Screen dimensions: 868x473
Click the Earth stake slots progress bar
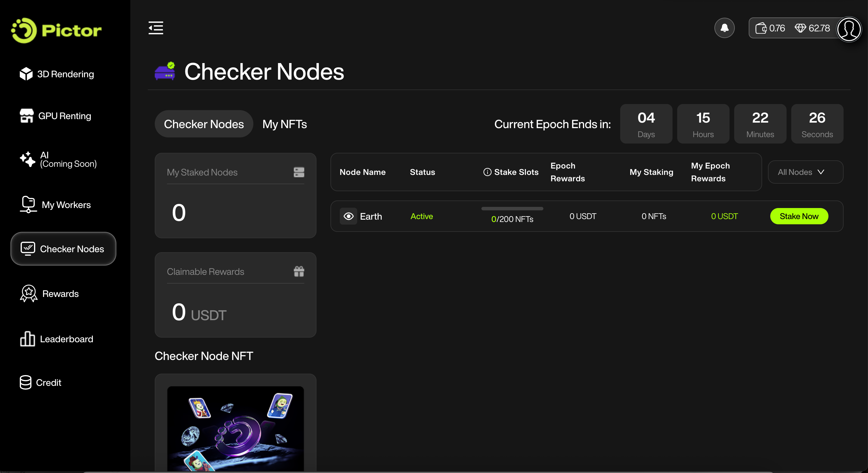pyautogui.click(x=512, y=209)
